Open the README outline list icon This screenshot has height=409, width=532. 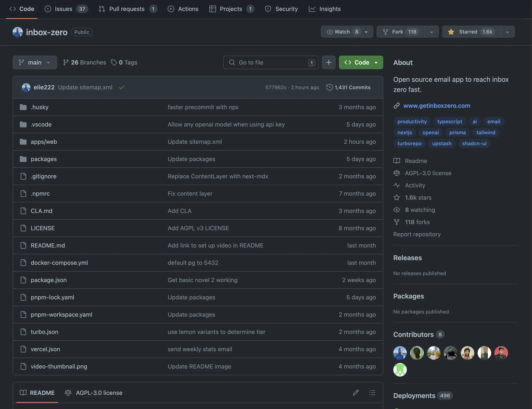(372, 392)
